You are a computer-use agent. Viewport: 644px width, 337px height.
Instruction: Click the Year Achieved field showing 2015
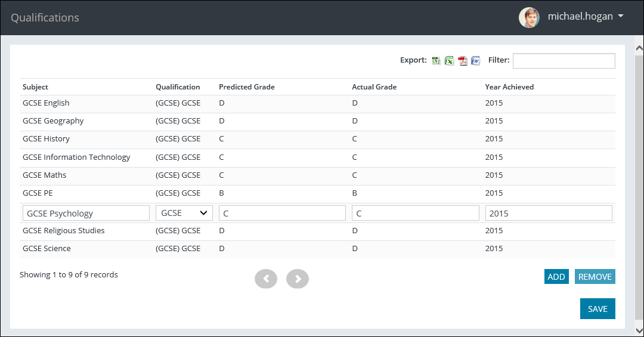pyautogui.click(x=549, y=213)
